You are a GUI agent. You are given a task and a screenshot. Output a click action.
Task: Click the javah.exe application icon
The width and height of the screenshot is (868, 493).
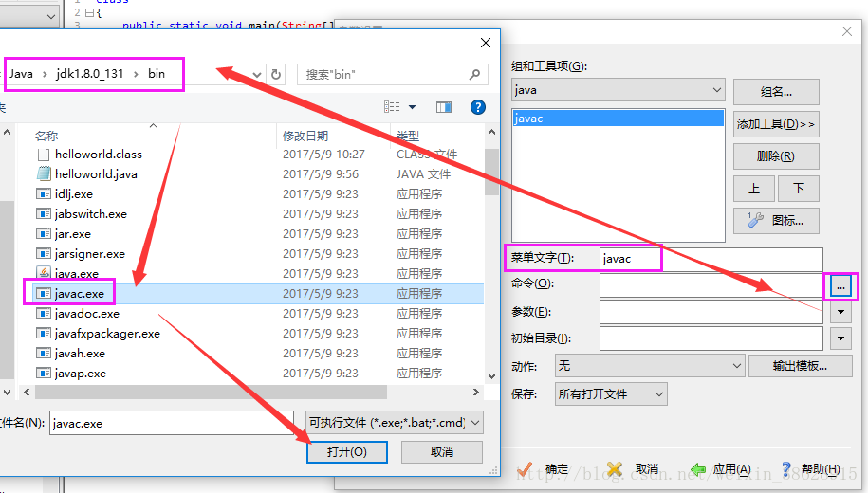pos(44,353)
